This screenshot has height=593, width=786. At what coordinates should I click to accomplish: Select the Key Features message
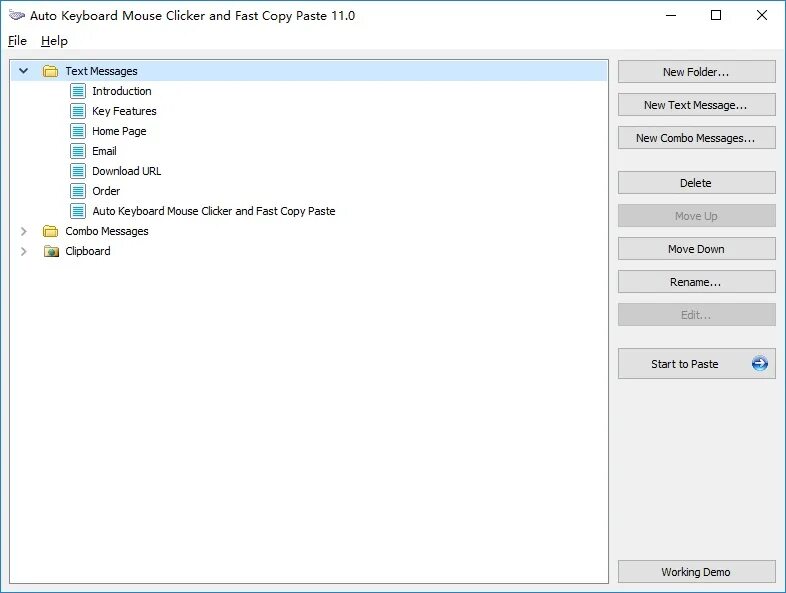click(x=124, y=111)
